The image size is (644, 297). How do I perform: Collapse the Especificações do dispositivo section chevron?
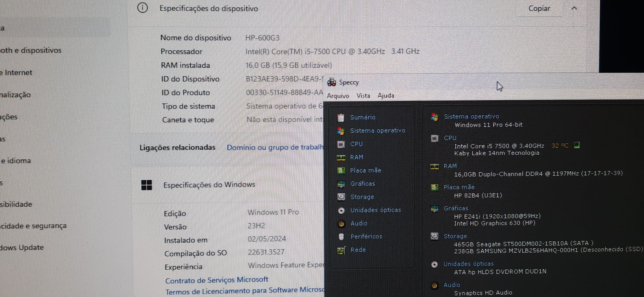[574, 8]
